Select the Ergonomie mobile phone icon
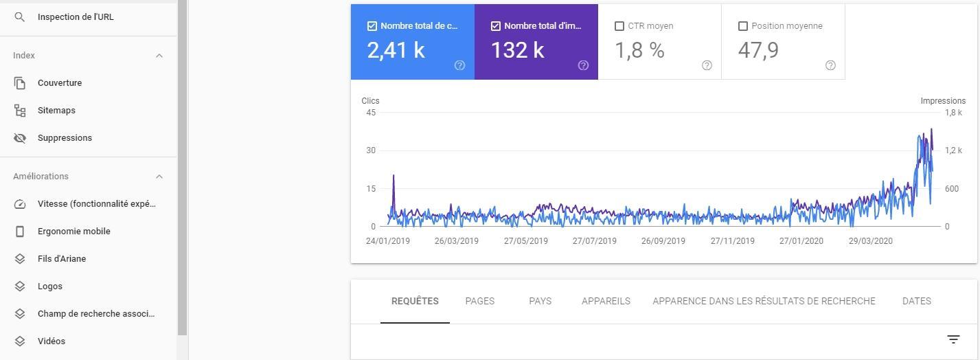980x360 pixels. (x=20, y=232)
